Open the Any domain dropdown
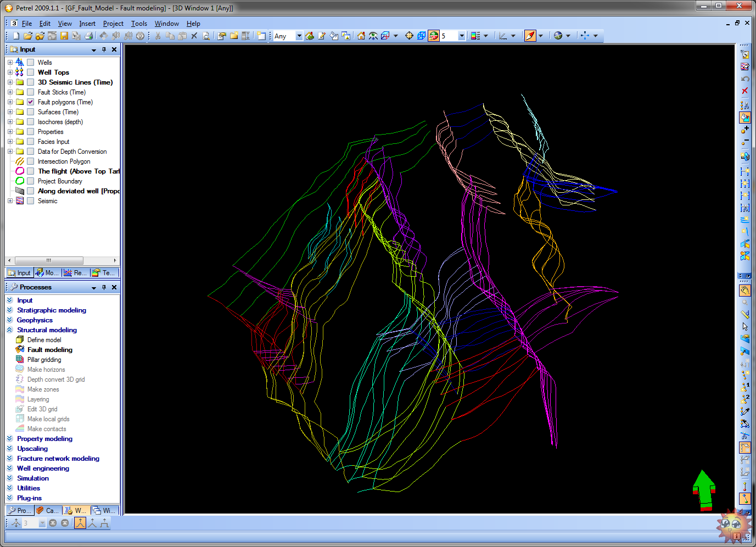This screenshot has width=756, height=547. coord(299,36)
